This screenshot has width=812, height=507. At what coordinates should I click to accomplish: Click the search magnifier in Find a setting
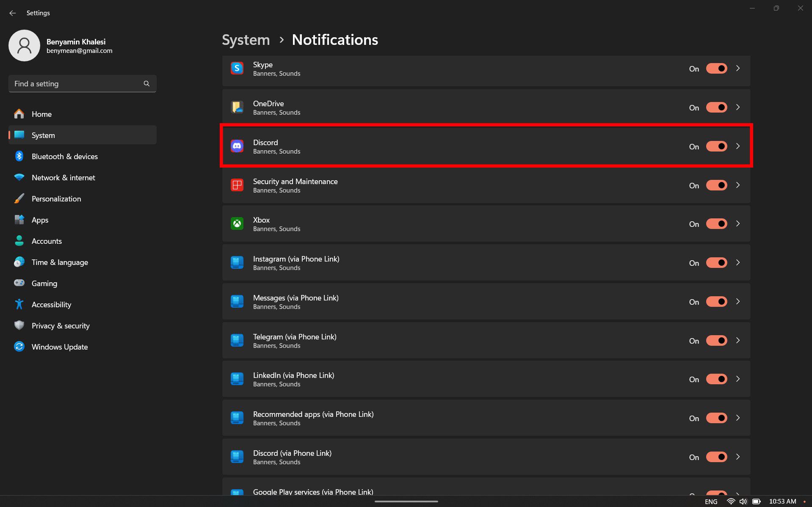coord(146,83)
